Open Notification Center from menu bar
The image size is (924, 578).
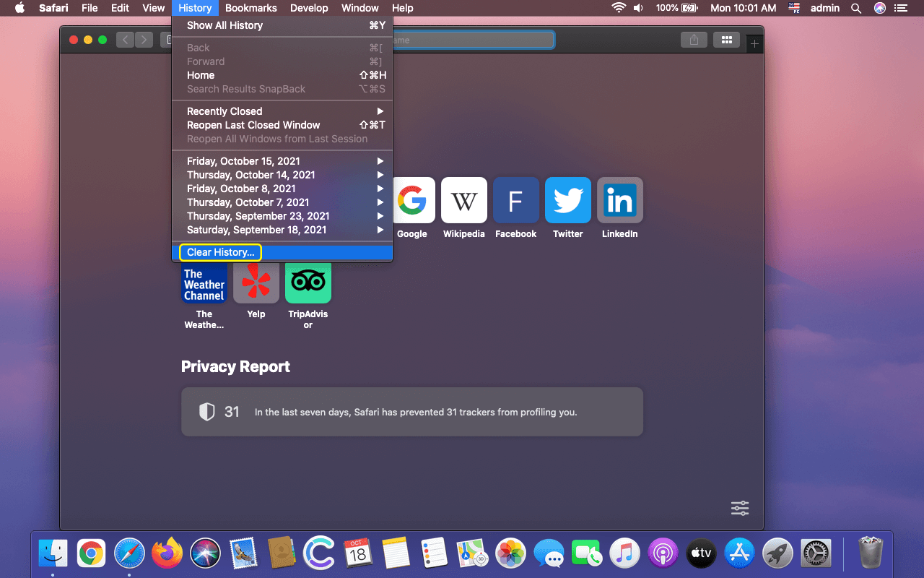pyautogui.click(x=900, y=8)
